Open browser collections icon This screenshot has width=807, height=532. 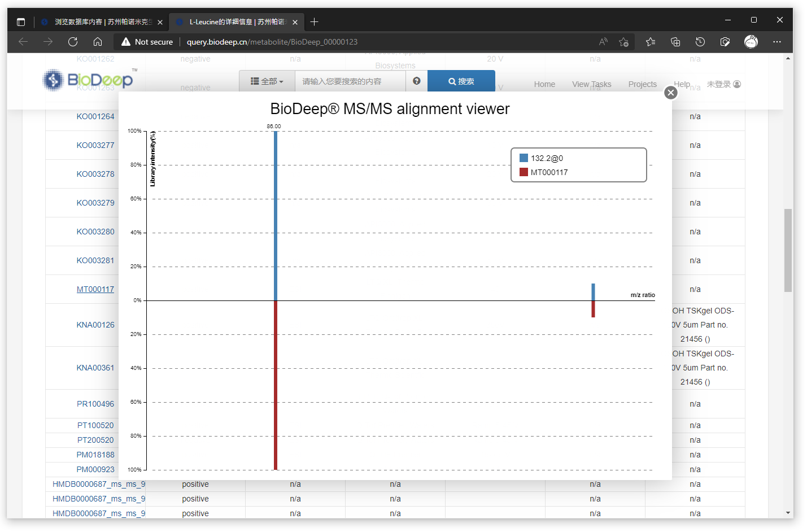[675, 42]
